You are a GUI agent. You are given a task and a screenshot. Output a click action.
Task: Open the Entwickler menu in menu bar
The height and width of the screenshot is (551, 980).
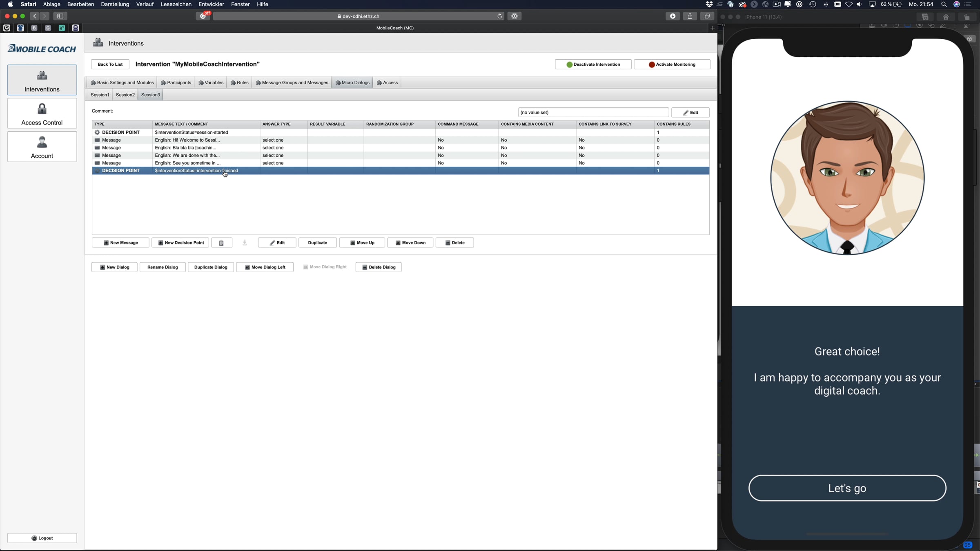pos(211,4)
